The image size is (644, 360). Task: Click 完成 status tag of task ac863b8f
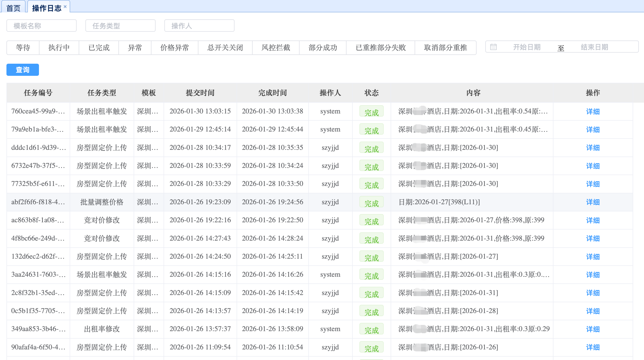coord(371,221)
